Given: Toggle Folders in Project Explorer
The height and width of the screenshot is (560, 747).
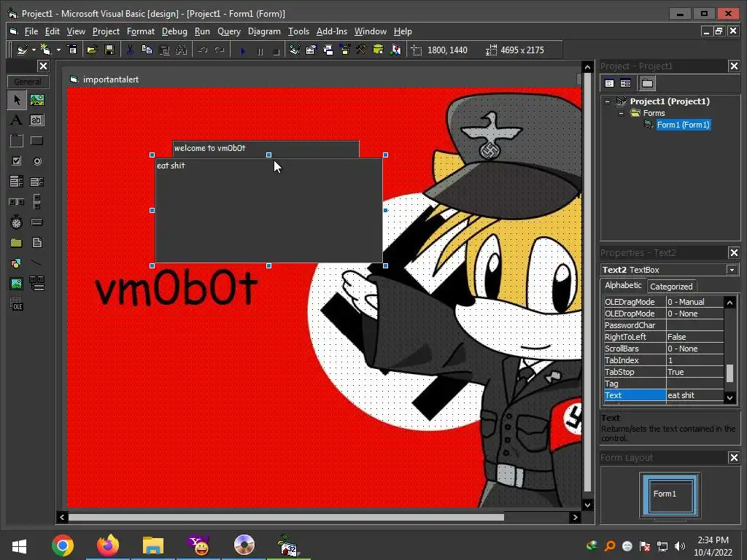Looking at the screenshot, I should pyautogui.click(x=647, y=83).
